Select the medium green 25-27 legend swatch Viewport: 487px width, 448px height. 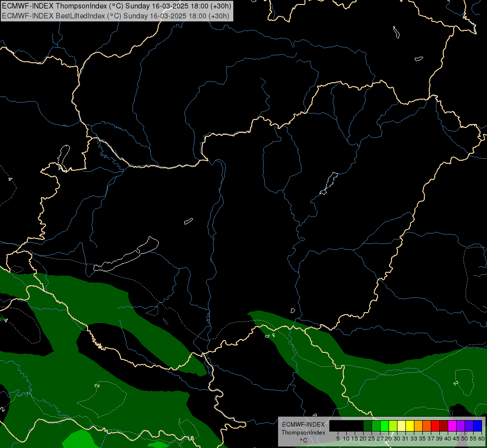[376, 426]
